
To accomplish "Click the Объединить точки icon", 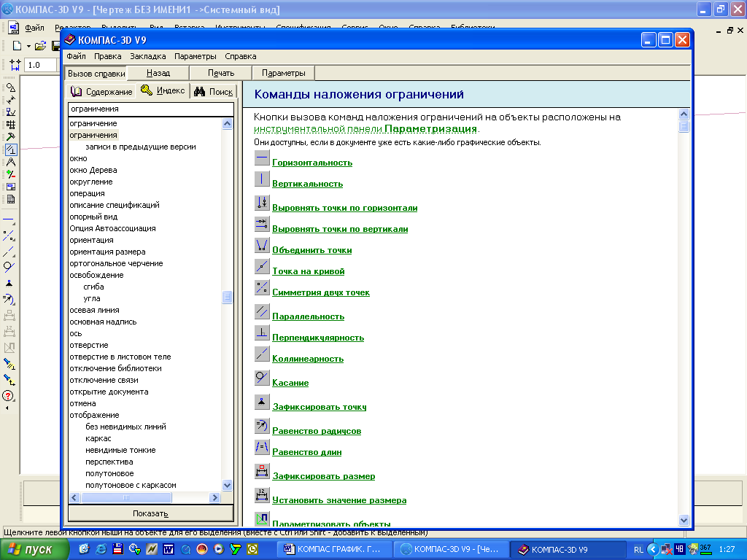I will pos(262,245).
